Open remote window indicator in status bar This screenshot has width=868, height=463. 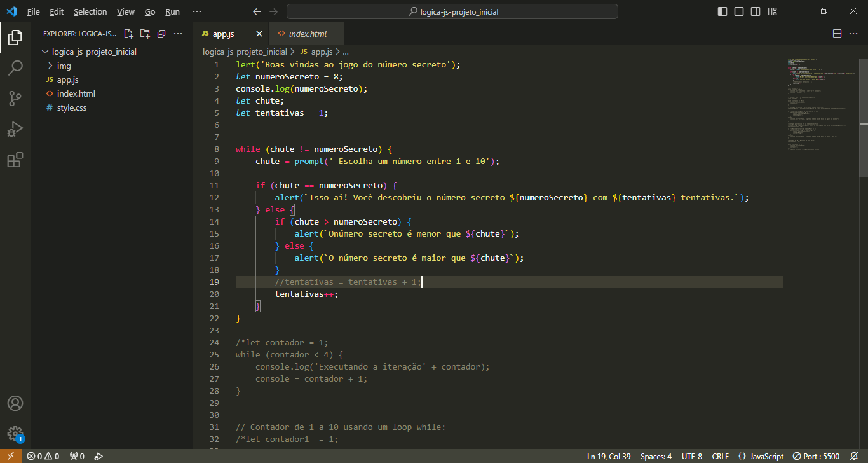11,456
